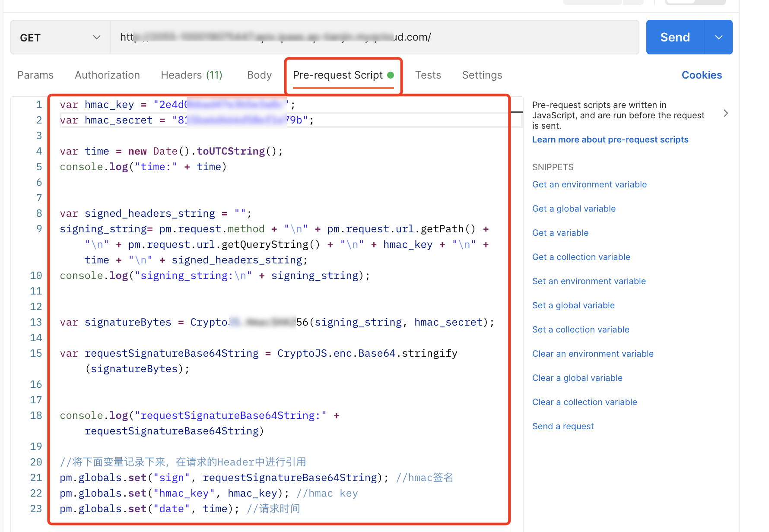
Task: Click the pm.globals.set("date") line
Action: click(180, 509)
